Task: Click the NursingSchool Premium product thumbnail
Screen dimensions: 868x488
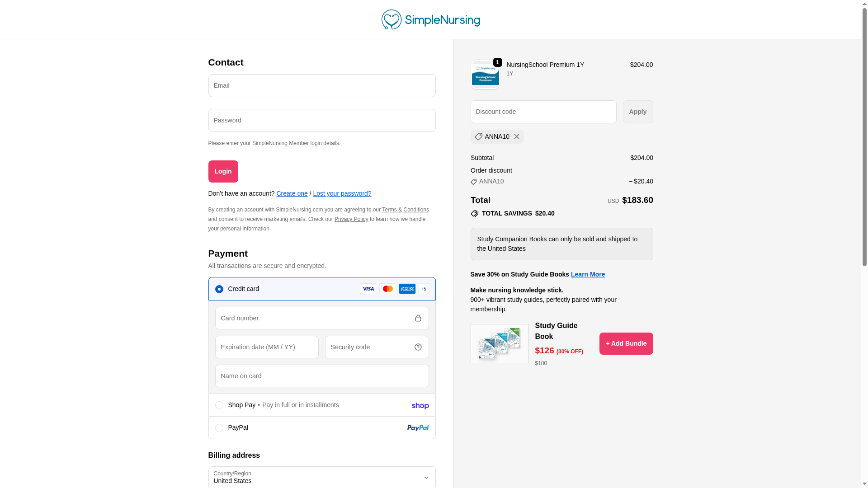Action: coord(485,75)
